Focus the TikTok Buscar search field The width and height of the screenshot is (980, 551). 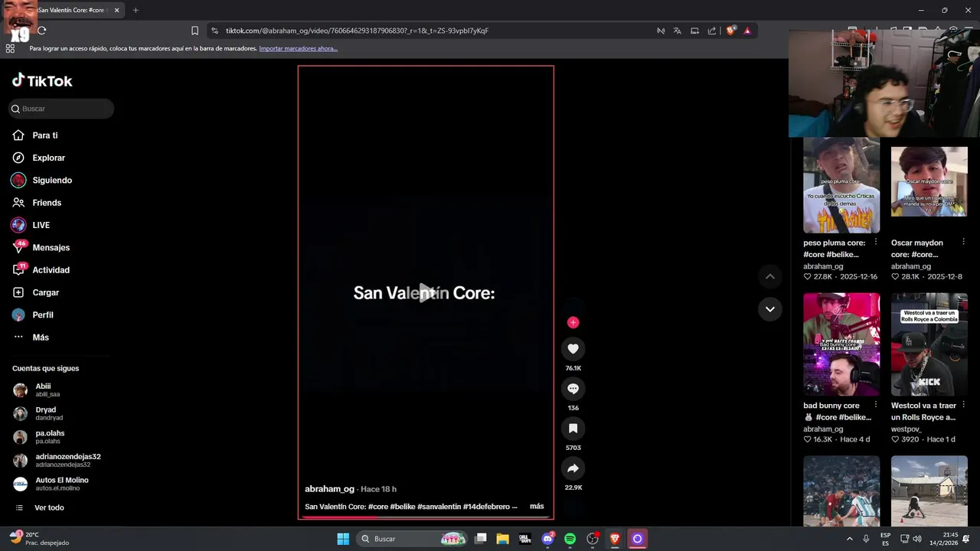pos(61,109)
